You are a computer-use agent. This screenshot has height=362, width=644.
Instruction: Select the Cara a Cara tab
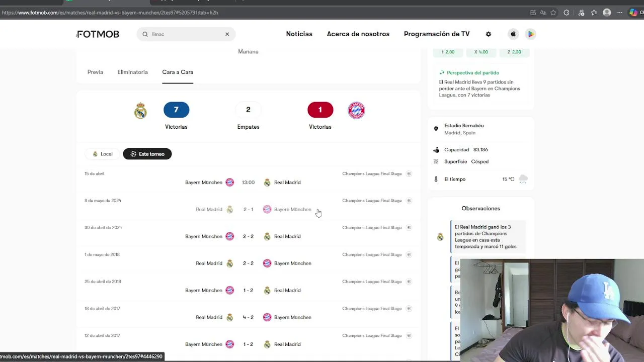coord(178,72)
